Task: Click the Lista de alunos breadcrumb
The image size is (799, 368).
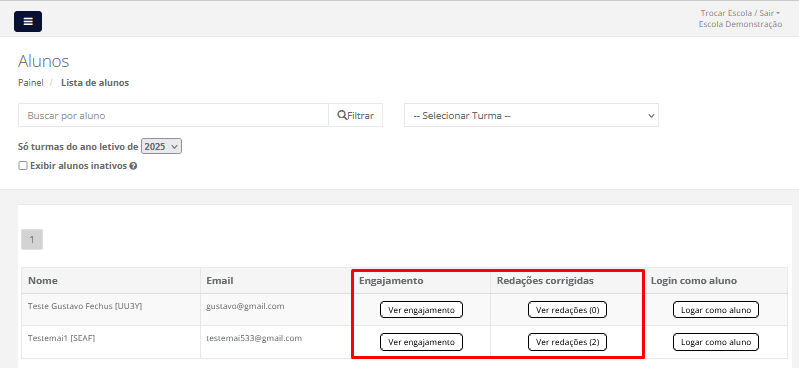Action: point(95,83)
